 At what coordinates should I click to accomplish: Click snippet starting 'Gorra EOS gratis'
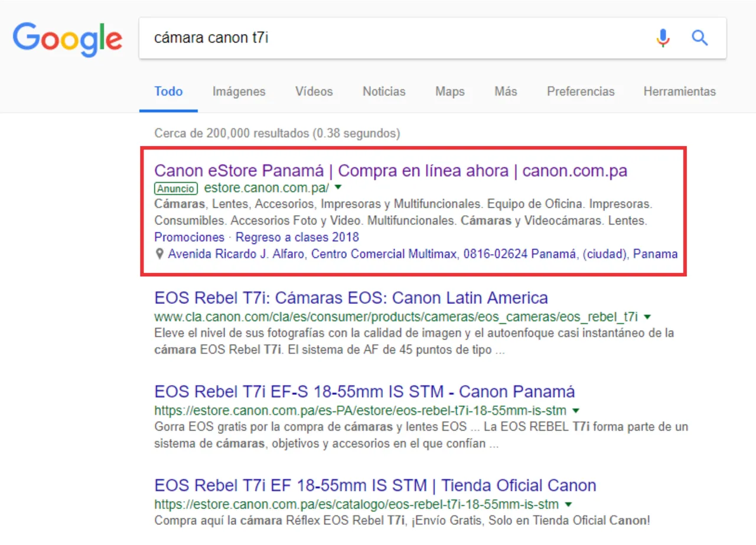click(421, 435)
